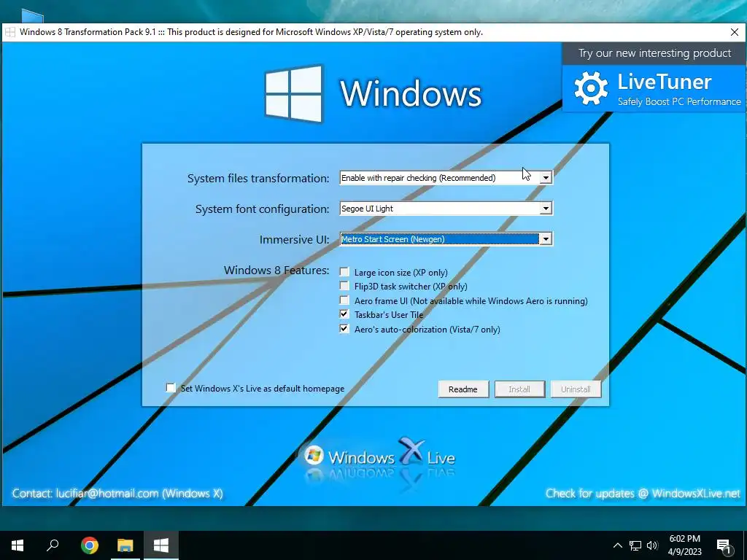Viewport: 747px width, 560px height.
Task: Expand System files transformation dropdown arrow
Action: tap(546, 178)
